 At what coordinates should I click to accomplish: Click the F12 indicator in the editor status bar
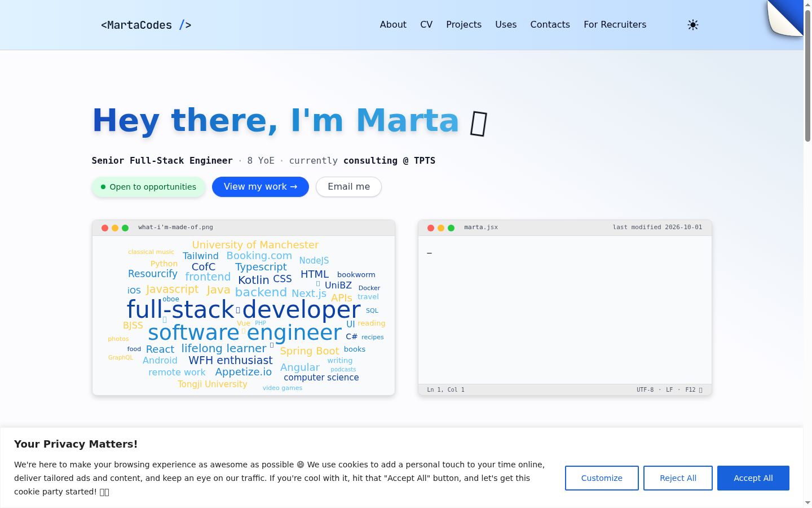tap(694, 390)
